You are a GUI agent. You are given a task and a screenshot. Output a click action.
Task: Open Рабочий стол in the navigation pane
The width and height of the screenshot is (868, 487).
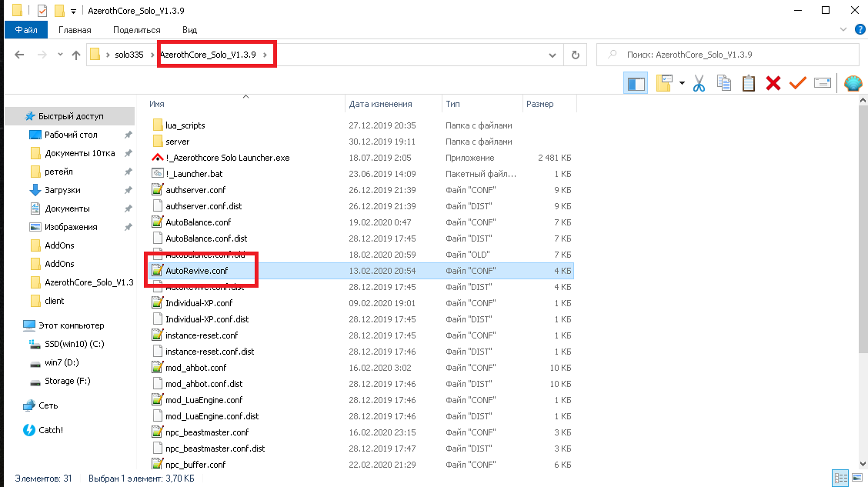(70, 135)
